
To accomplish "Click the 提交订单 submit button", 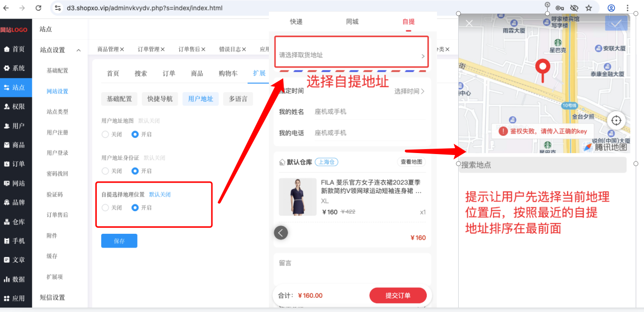I will [x=398, y=295].
